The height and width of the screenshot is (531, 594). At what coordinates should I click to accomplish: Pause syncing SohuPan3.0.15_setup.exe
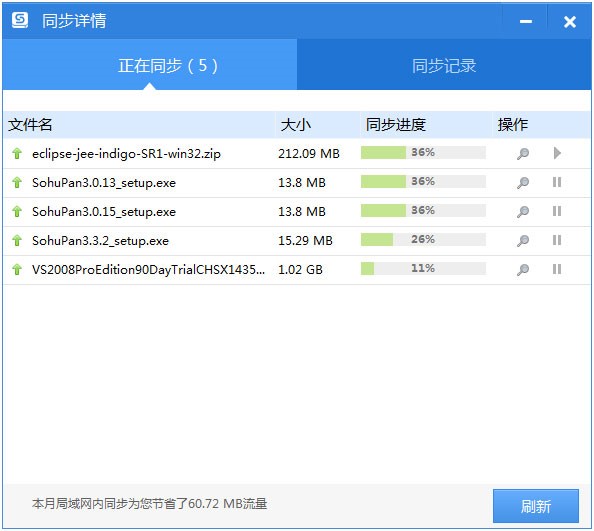click(557, 211)
